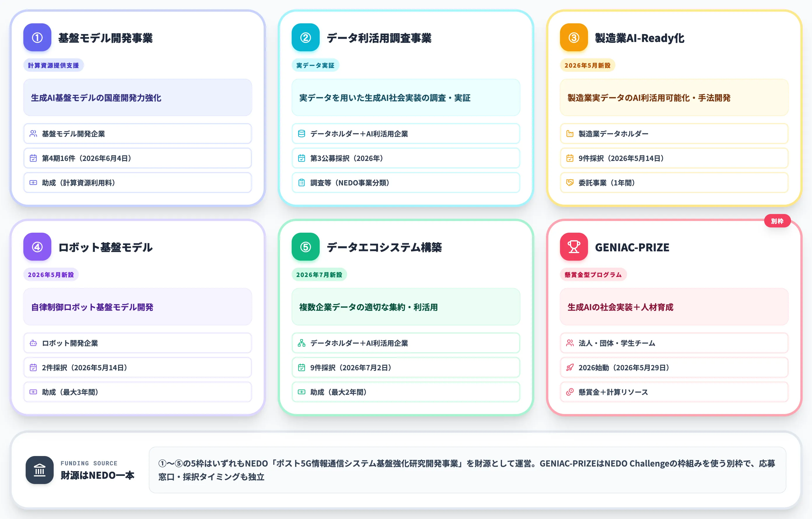
Task: Click the 生成AI基盤モデルの国産開発力強化 box
Action: click(x=138, y=98)
